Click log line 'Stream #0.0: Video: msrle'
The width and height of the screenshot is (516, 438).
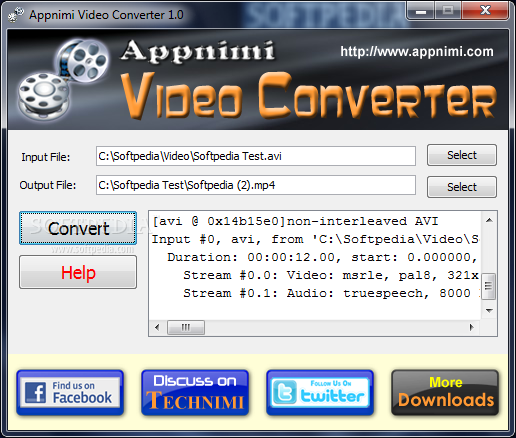(331, 275)
